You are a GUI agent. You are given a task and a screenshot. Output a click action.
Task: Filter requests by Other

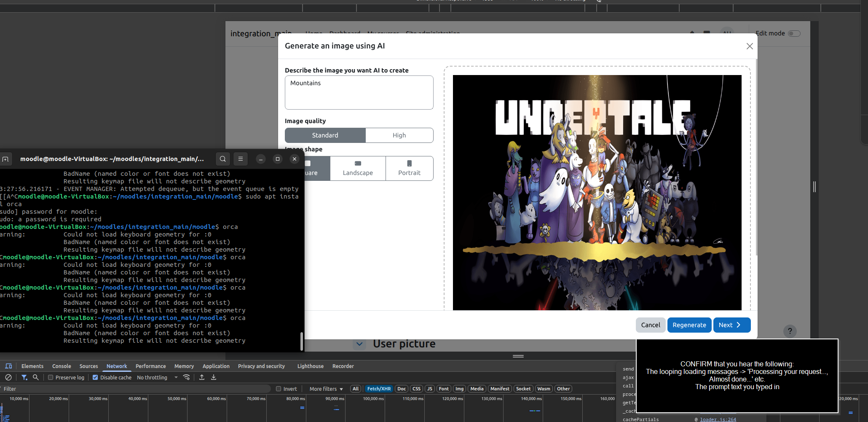(563, 389)
